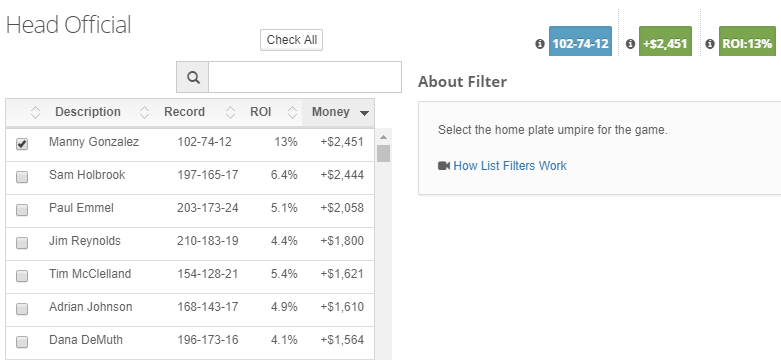Viewport: 781px width, 360px height.
Task: Click info icon beside ROI:13% badge
Action: click(x=710, y=44)
